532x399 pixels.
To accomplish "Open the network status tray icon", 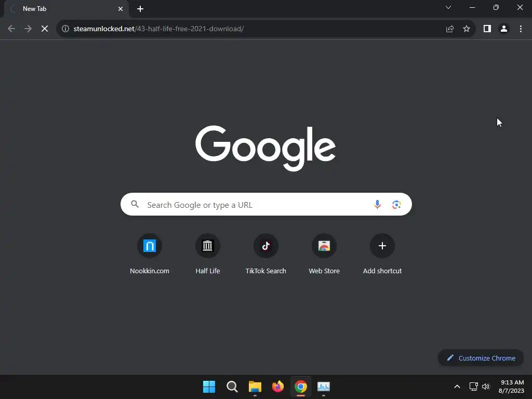I will [x=474, y=387].
